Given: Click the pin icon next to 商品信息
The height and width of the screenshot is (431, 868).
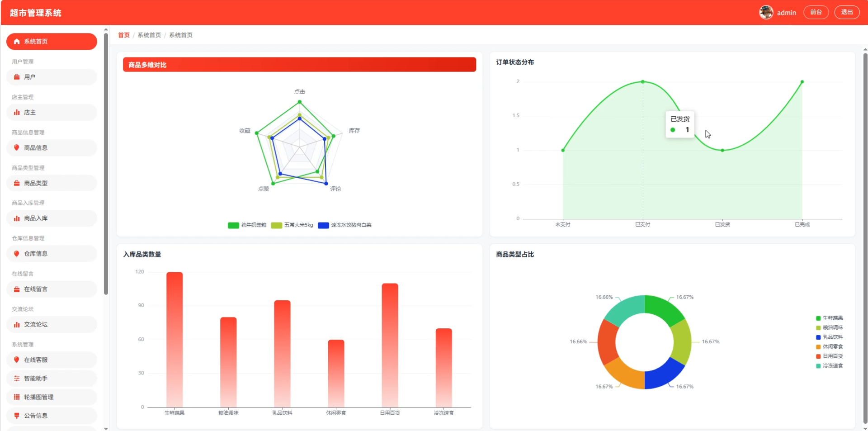Looking at the screenshot, I should pyautogui.click(x=17, y=147).
